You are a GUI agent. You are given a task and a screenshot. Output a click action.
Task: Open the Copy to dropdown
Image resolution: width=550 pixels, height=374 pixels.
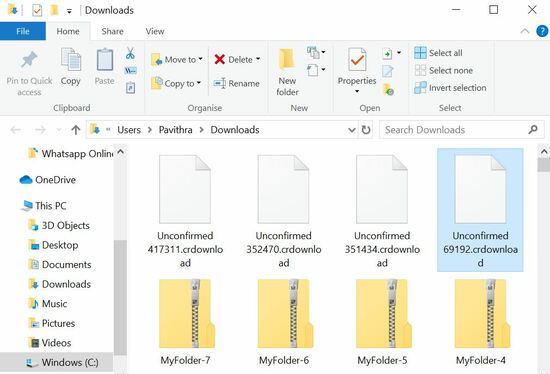pos(176,84)
